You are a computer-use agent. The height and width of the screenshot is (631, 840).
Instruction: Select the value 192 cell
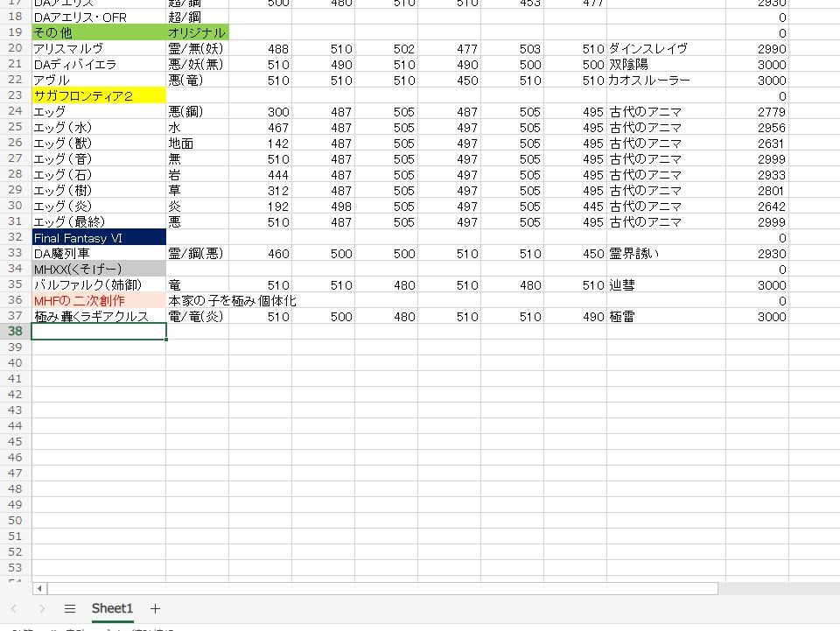[x=261, y=206]
